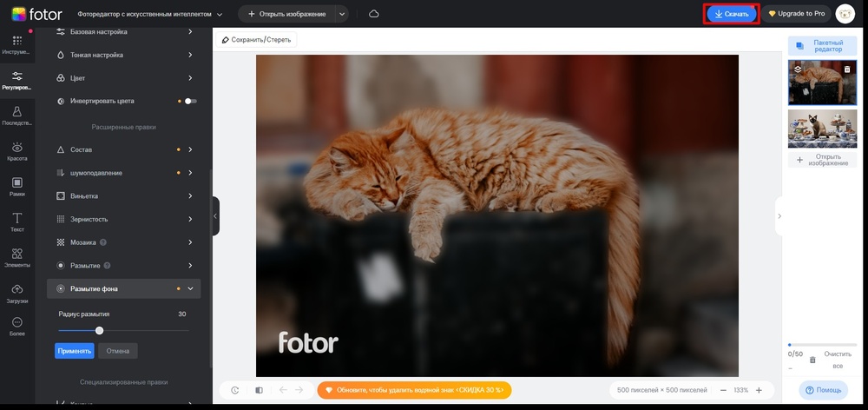The image size is (868, 410).
Task: Toggle Инвертировать цвета switch
Action: coord(190,101)
